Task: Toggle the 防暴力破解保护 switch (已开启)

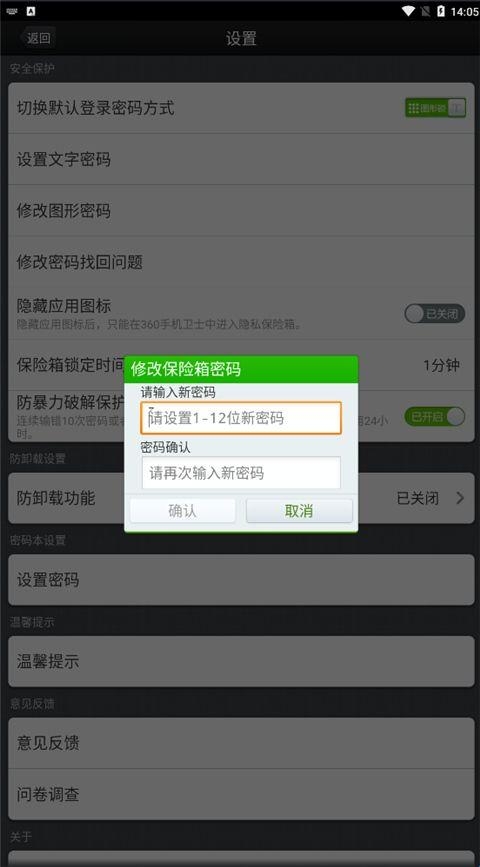Action: pos(435,416)
